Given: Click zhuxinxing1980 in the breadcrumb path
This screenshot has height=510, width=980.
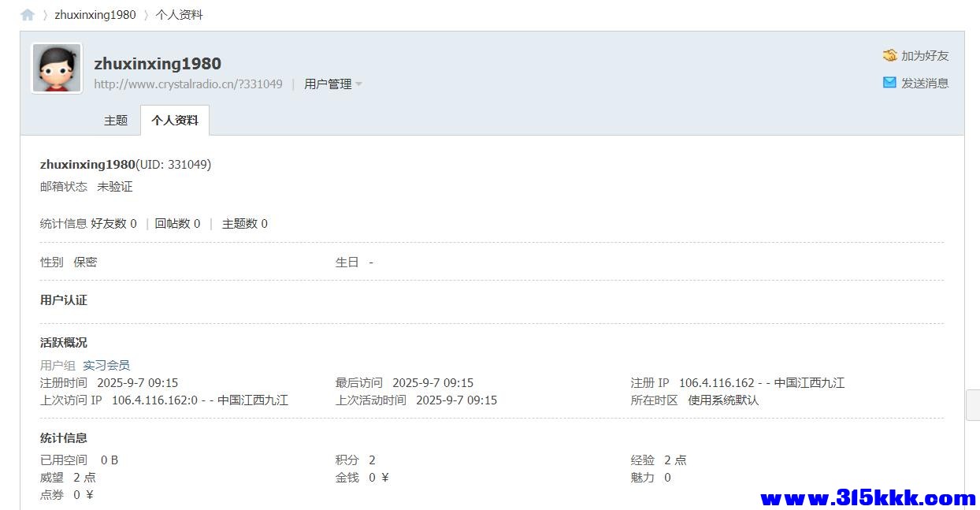Looking at the screenshot, I should (95, 15).
